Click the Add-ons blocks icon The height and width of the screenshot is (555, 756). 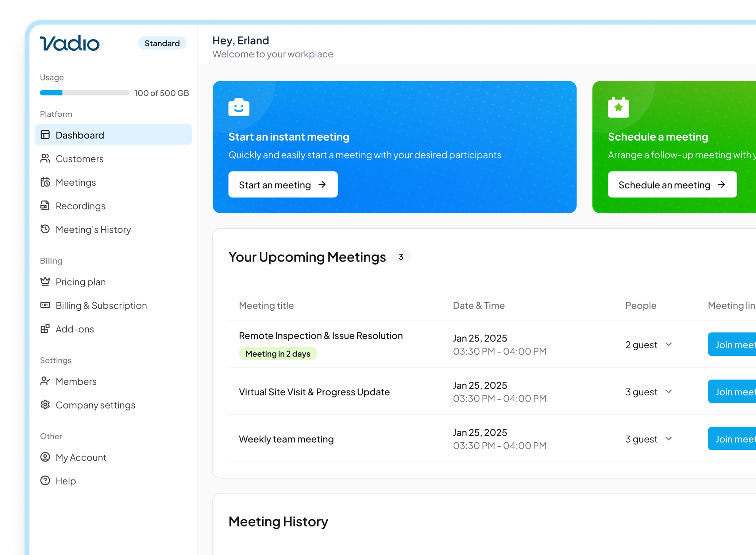pyautogui.click(x=45, y=328)
